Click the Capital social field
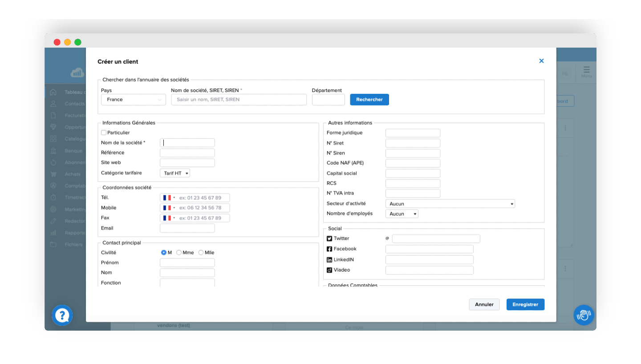Screen dimensions: 641x364 [x=413, y=174]
